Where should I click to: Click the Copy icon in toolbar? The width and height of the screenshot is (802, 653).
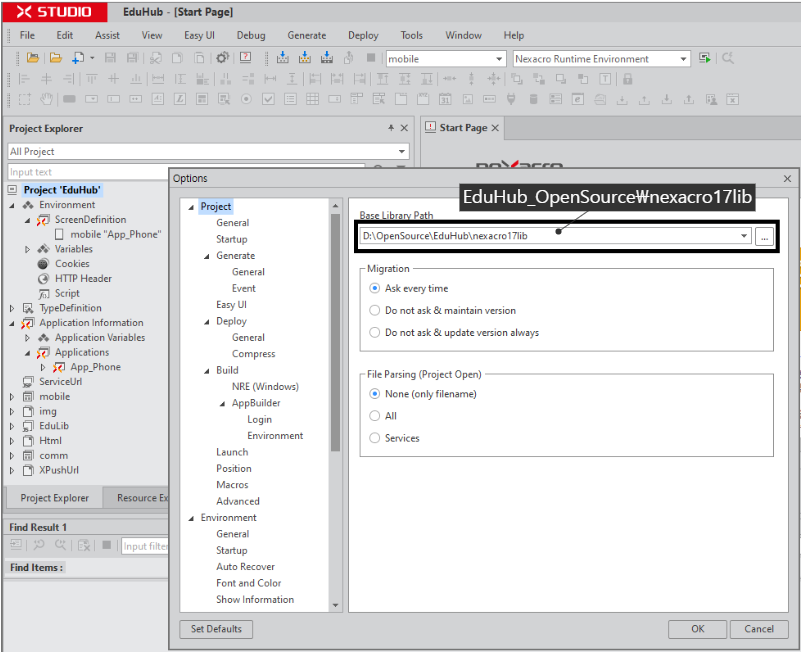tap(177, 58)
